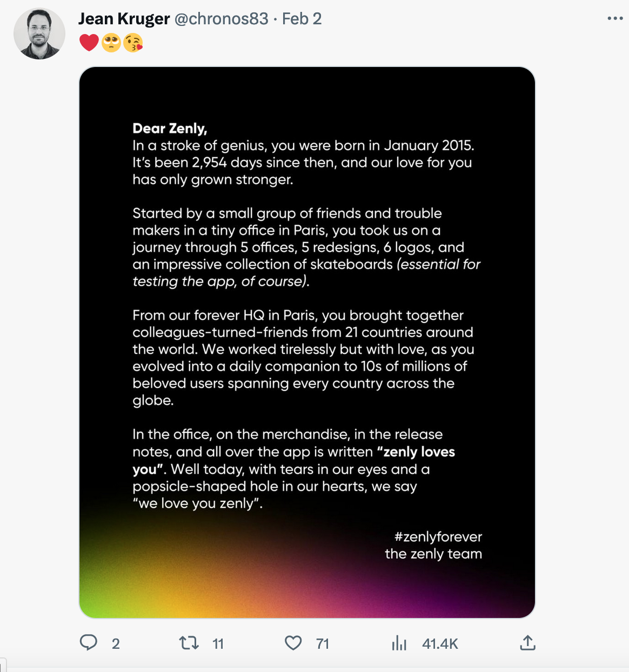Open the three-dot more options menu

point(615,18)
